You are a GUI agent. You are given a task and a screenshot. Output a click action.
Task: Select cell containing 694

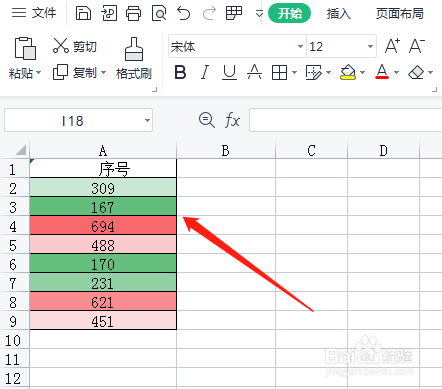(x=103, y=225)
